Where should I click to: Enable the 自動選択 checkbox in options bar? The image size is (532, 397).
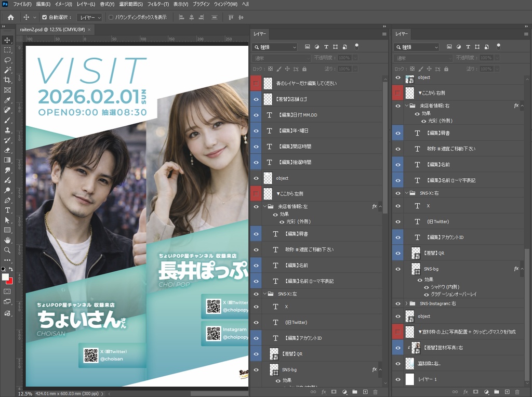pyautogui.click(x=44, y=17)
